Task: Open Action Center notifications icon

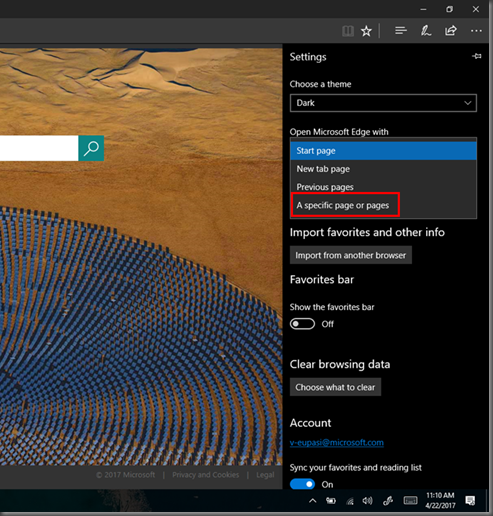Action: pos(470,500)
